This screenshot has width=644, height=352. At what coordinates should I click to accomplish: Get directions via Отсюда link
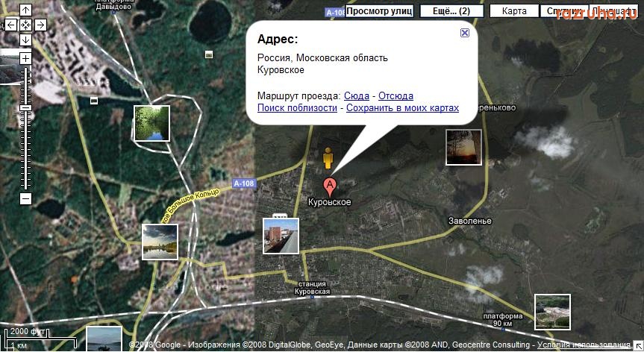point(396,96)
